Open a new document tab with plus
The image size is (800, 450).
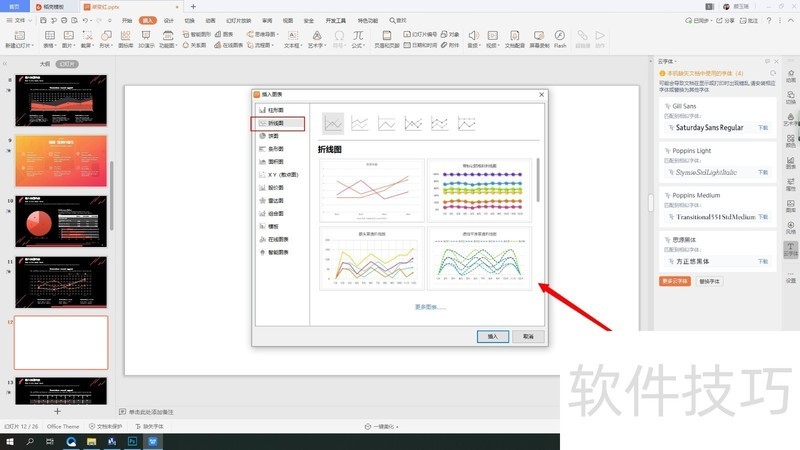click(193, 7)
